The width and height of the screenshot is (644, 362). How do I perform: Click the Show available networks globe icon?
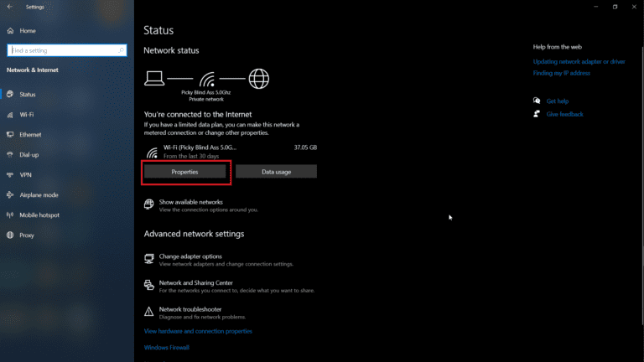click(x=149, y=204)
